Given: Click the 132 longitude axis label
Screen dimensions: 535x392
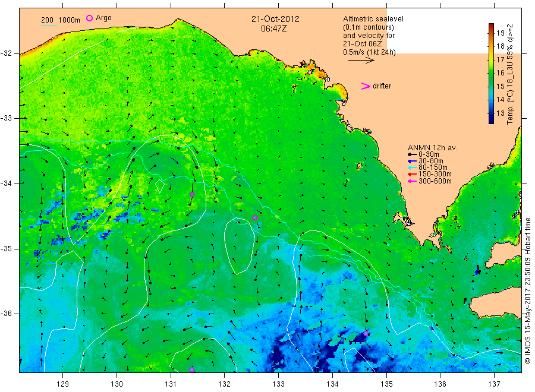Looking at the screenshot, I should 225,384.
